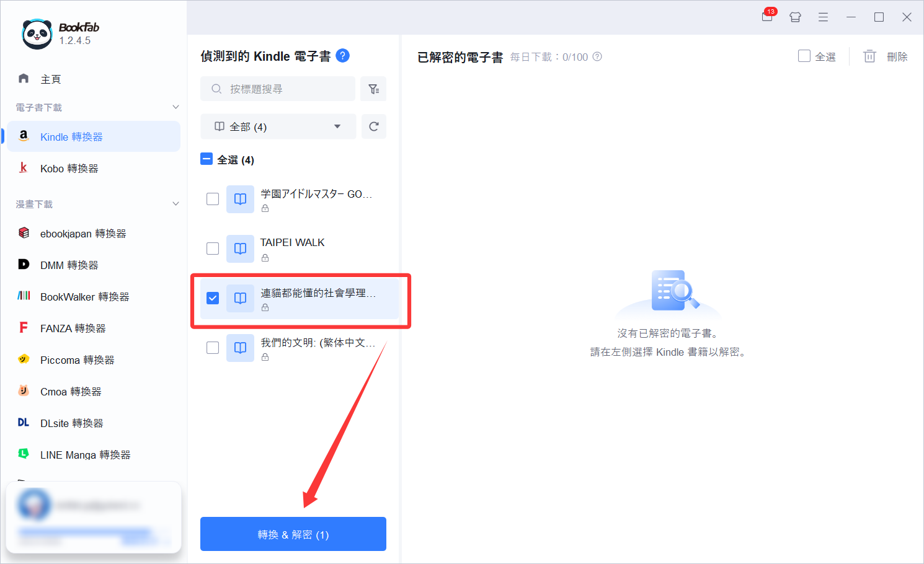924x564 pixels.
Task: Toggle the 全選 (4) checkbox in Kindle list
Action: coord(207,159)
